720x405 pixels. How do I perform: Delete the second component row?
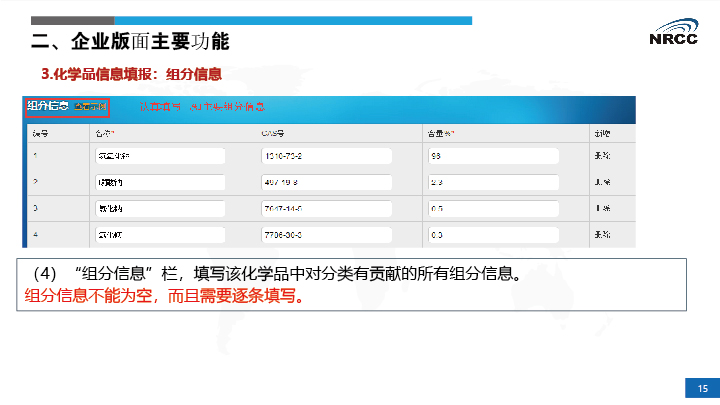tap(602, 182)
